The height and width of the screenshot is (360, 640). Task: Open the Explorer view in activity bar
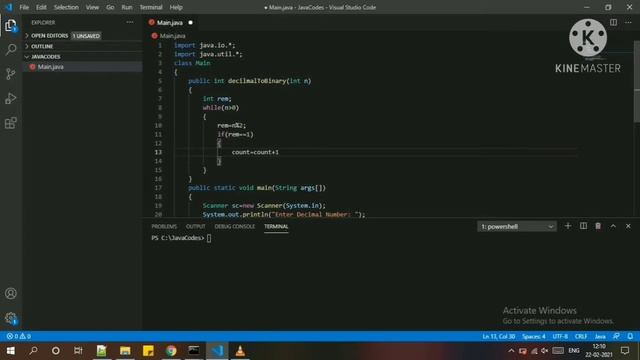(x=11, y=26)
